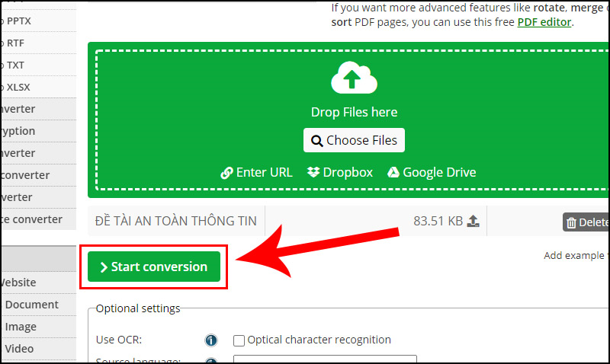Select the Dropbox upload option
This screenshot has height=364, width=610.
(340, 172)
